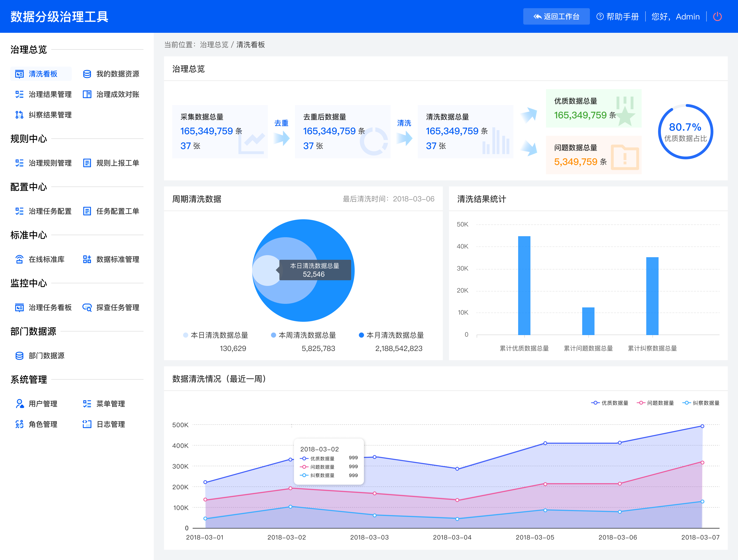This screenshot has width=738, height=560.
Task: Toggle 优质数据量 legend in line chart
Action: click(610, 403)
